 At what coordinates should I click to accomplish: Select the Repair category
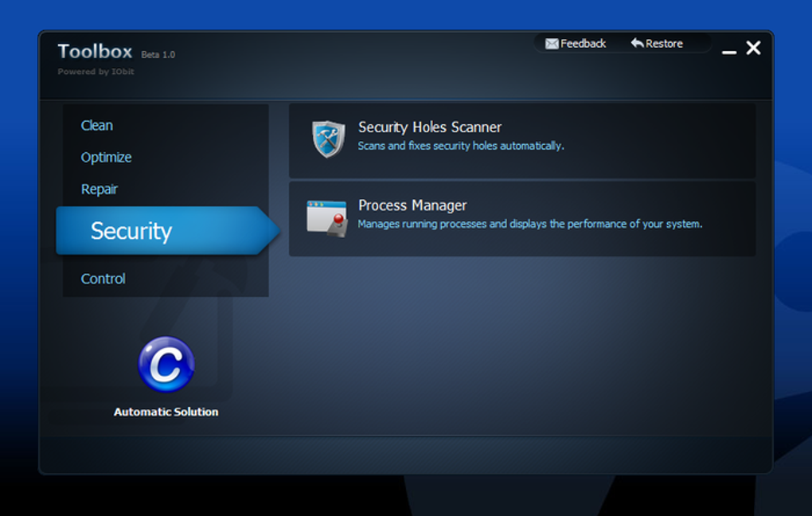pos(100,189)
